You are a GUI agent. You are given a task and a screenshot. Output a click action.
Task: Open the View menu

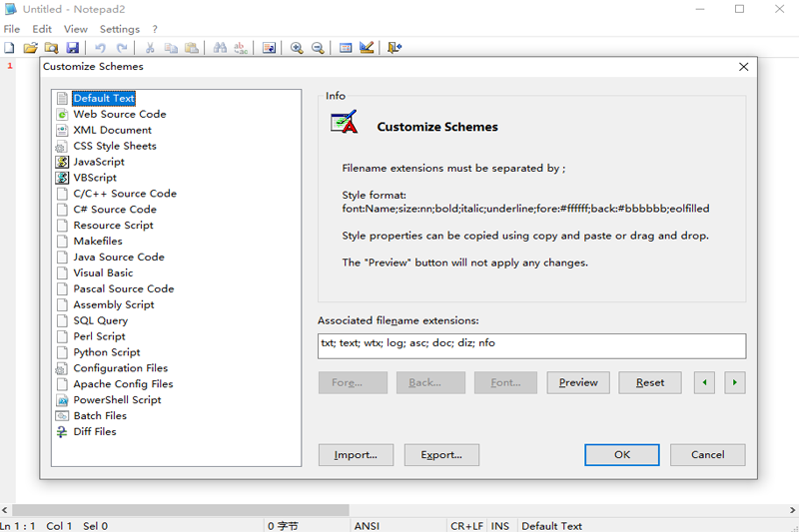[x=76, y=29]
